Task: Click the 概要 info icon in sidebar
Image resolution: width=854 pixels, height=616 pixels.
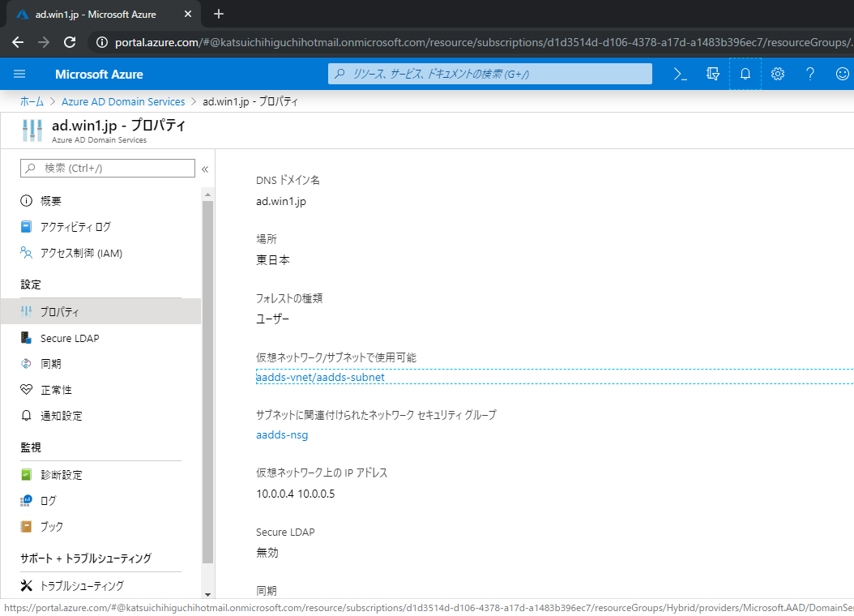Action: click(x=26, y=200)
